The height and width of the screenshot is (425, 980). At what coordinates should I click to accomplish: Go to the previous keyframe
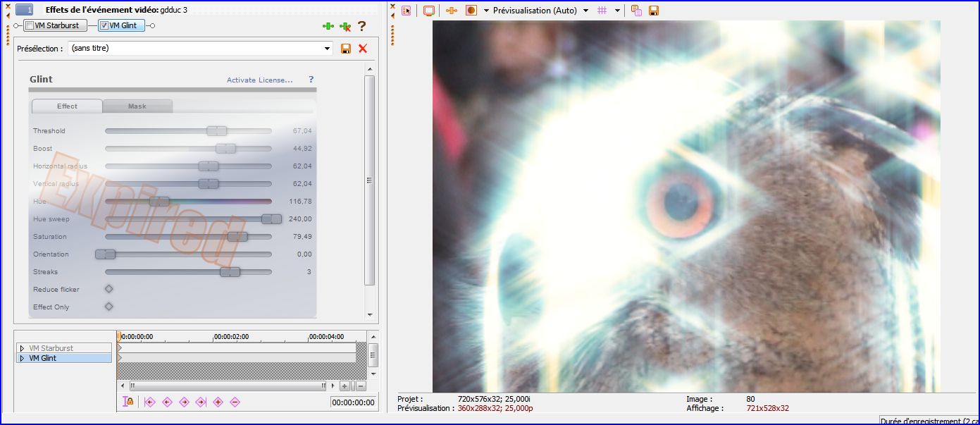pos(167,402)
